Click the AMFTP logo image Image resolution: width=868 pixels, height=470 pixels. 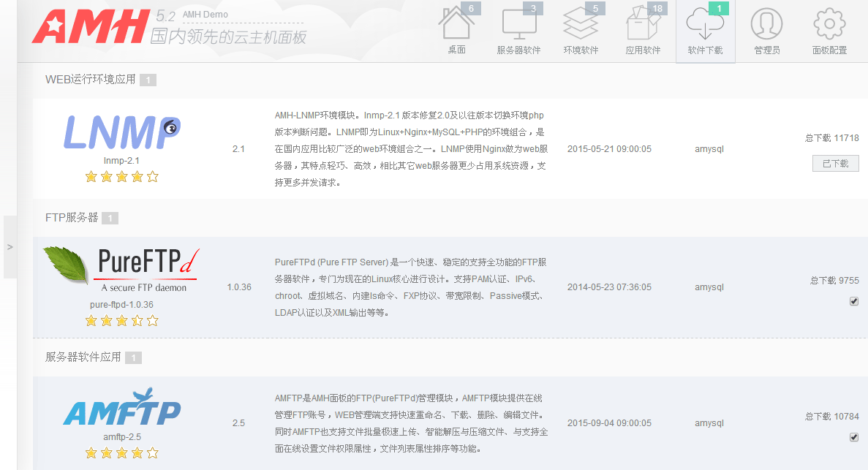121,408
